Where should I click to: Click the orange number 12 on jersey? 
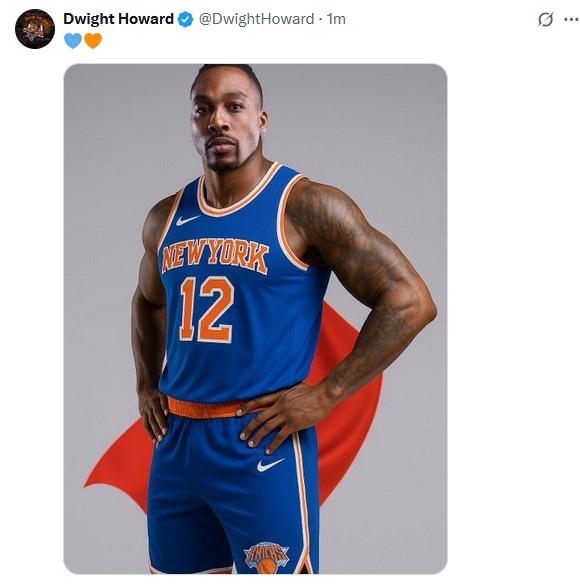(x=207, y=310)
